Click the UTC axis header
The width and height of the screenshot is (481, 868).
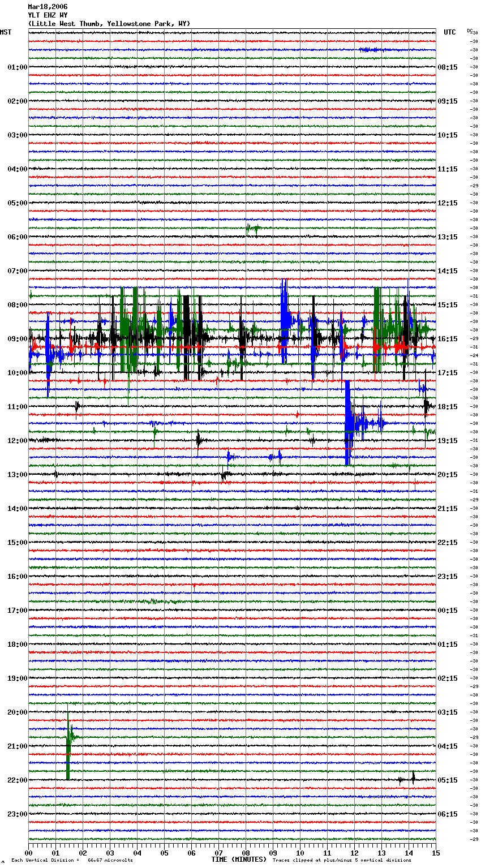coord(449,32)
